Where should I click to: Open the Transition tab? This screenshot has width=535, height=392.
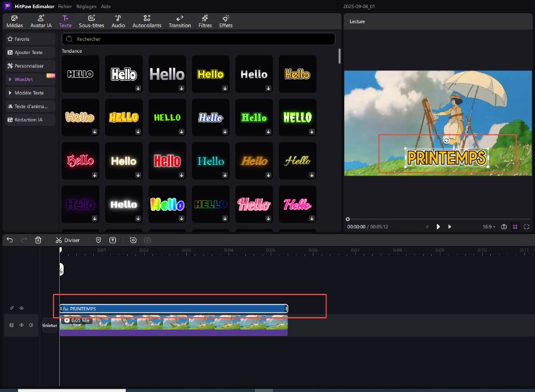point(180,21)
